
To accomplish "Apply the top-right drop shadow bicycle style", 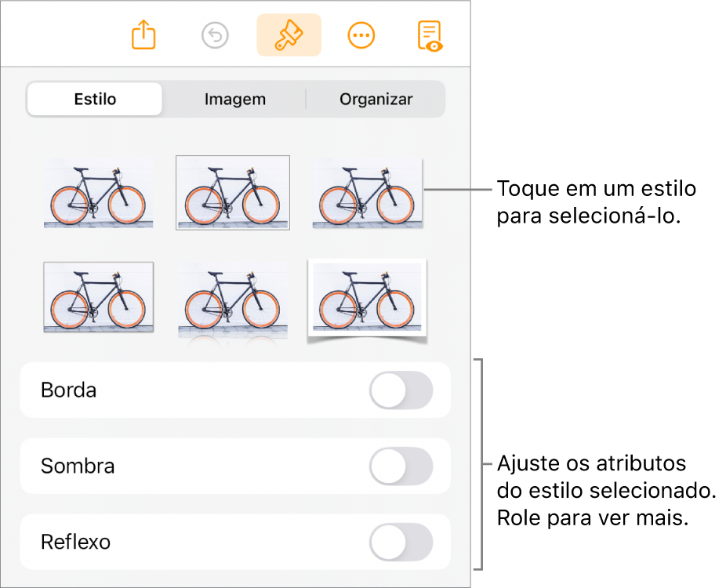I will [367, 193].
